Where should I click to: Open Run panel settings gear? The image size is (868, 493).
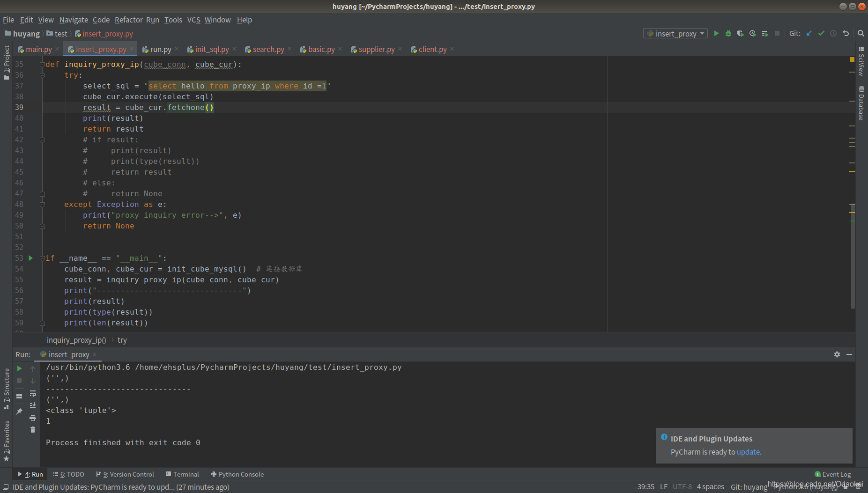837,354
